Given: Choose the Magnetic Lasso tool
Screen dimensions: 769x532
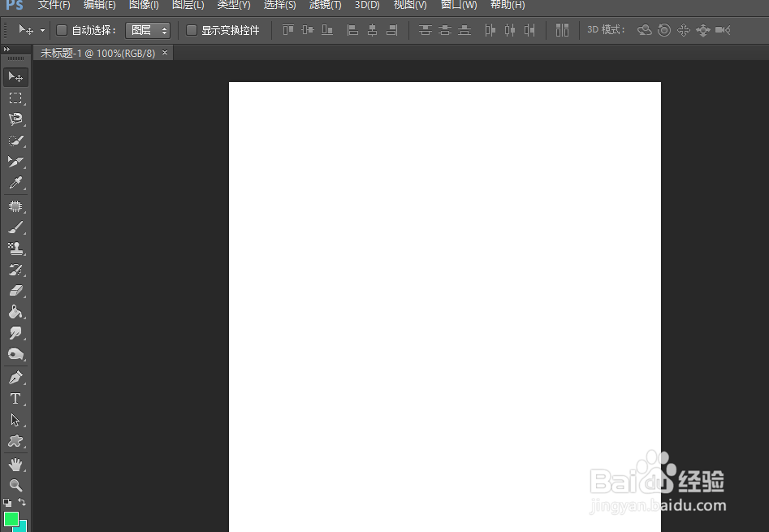Looking at the screenshot, I should 15,119.
